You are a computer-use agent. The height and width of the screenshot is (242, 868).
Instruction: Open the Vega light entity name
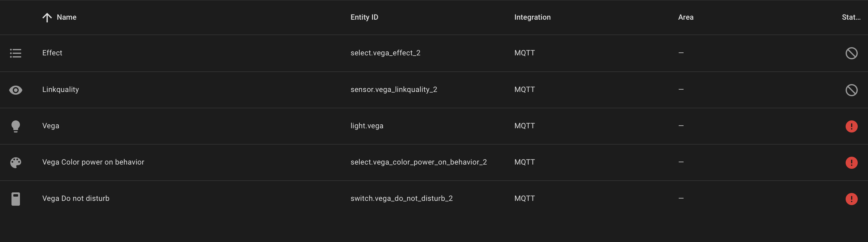pos(50,126)
